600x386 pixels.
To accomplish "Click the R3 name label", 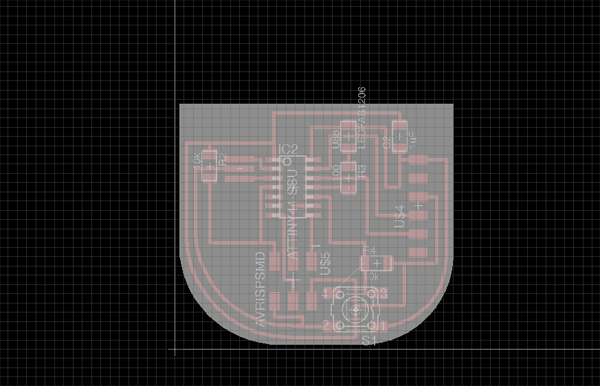I will (x=362, y=170).
